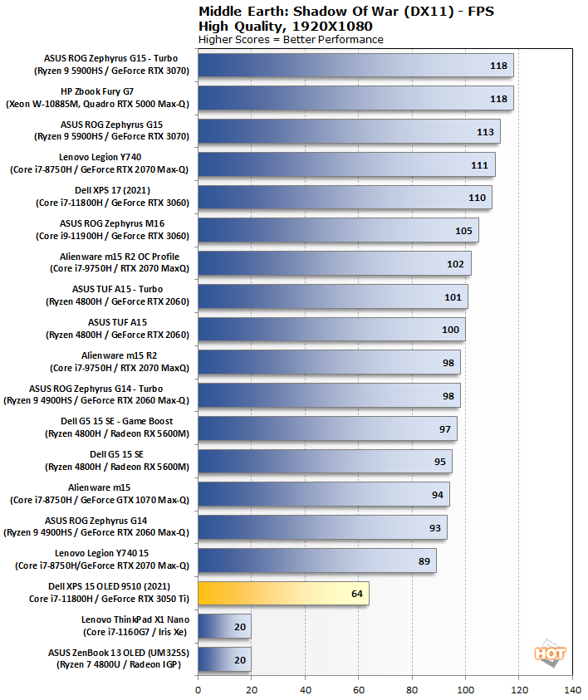Click the value 97 on the Dell G5 Game Boost bar
Image resolution: width=588 pixels, height=700 pixels.
point(444,429)
